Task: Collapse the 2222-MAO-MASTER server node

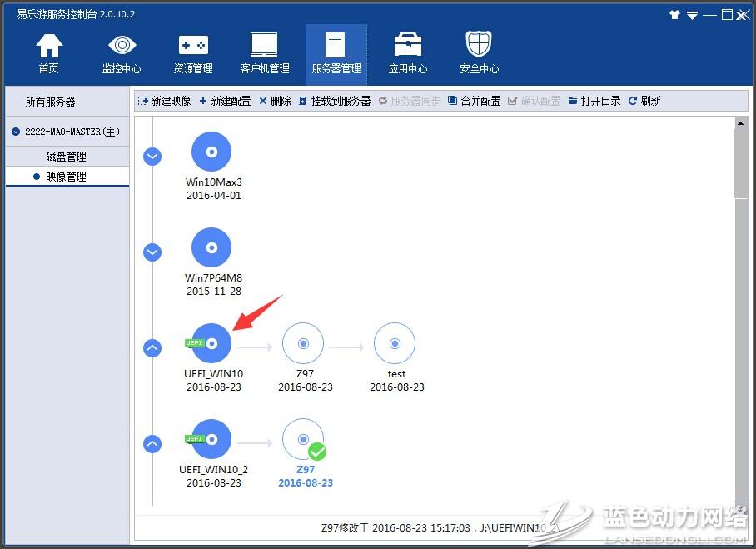Action: pyautogui.click(x=16, y=132)
